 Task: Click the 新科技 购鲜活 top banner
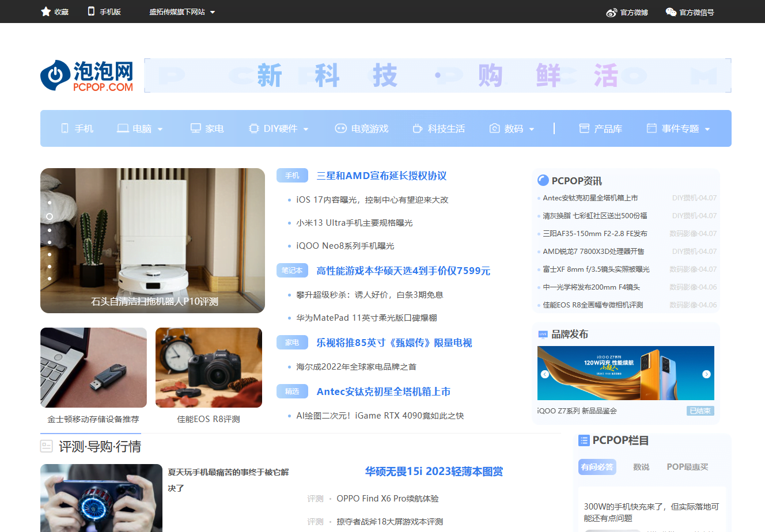438,75
